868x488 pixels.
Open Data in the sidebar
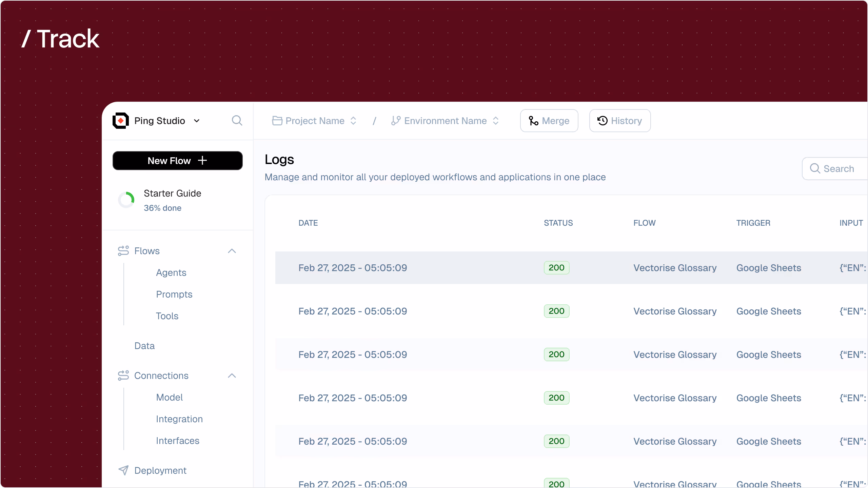tap(144, 346)
